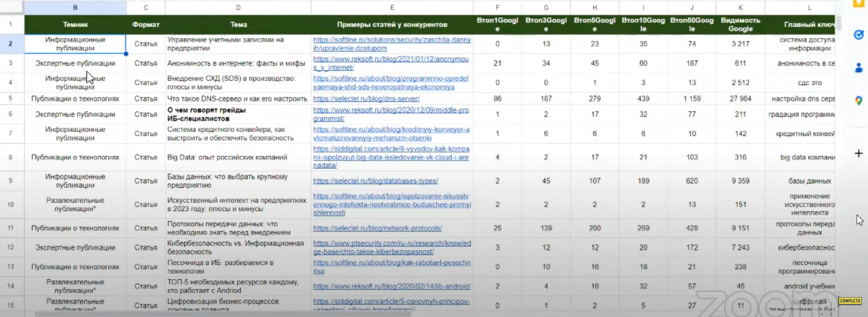This screenshot has height=317, width=868.
Task: Open the reksoft lib-android link
Action: coord(392,286)
